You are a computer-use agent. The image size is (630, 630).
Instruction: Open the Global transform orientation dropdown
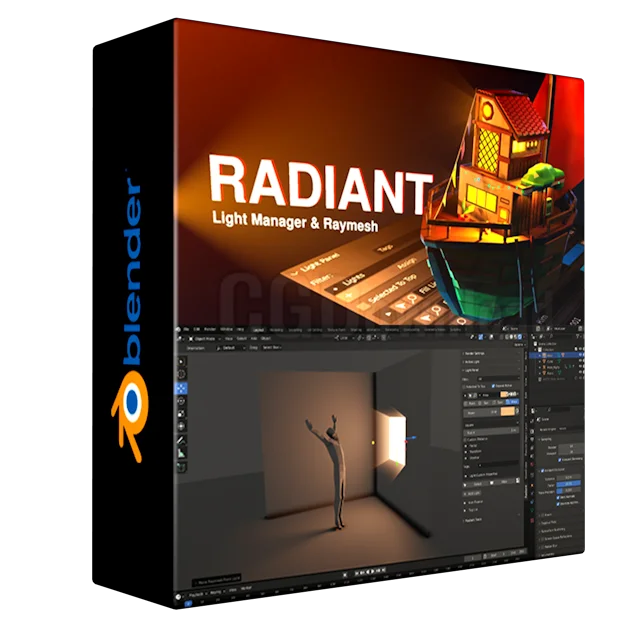tap(345, 338)
